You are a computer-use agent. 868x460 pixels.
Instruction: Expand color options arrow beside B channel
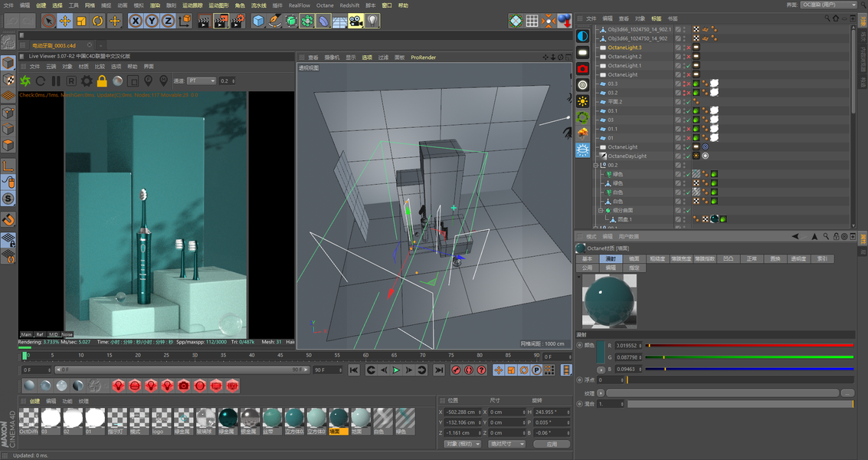tap(601, 370)
